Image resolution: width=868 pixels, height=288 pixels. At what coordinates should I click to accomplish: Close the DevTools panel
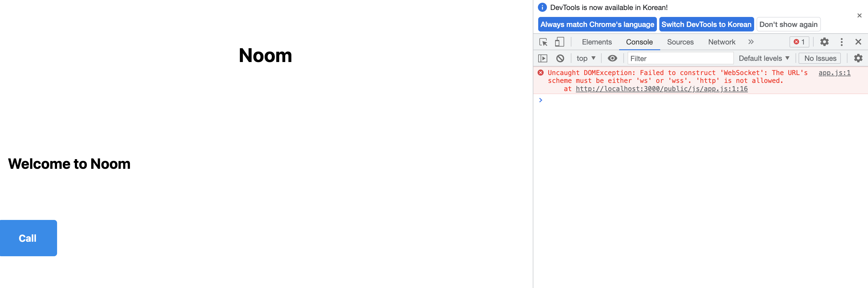[858, 42]
